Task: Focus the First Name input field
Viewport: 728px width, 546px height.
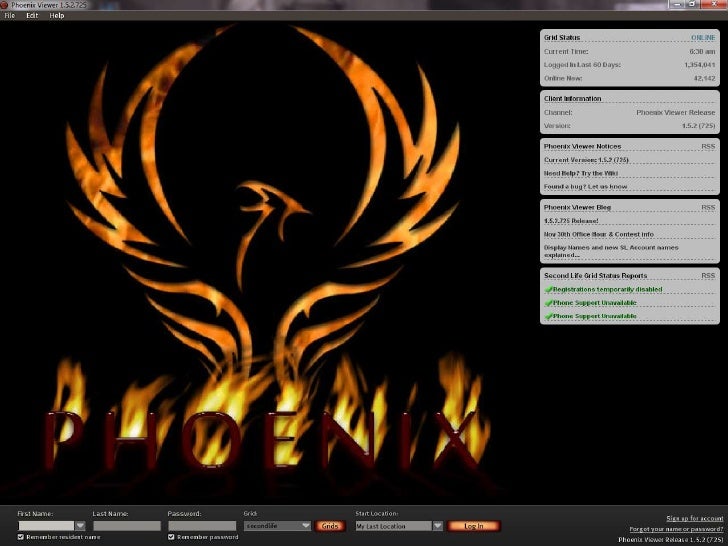Action: tap(46, 526)
